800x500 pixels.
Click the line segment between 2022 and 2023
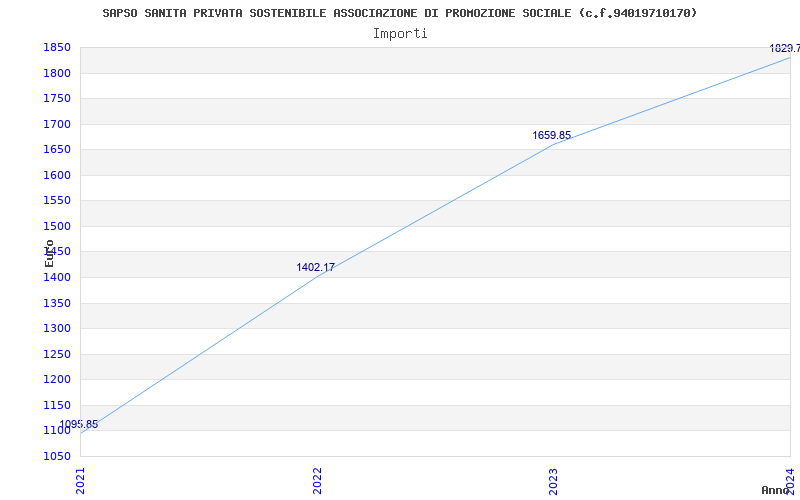click(435, 211)
